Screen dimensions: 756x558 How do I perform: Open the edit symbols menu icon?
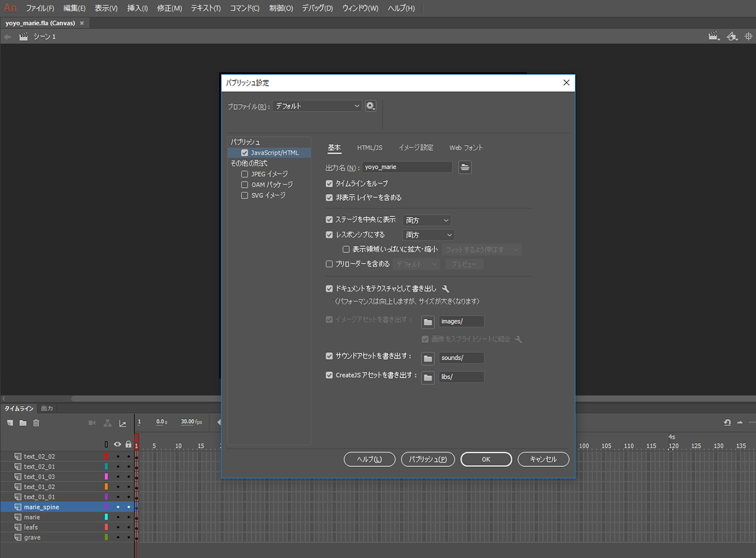[732, 37]
